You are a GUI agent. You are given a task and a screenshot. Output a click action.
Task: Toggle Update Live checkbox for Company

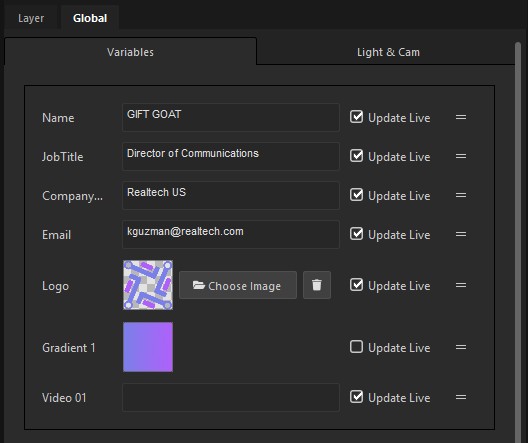[x=356, y=195]
